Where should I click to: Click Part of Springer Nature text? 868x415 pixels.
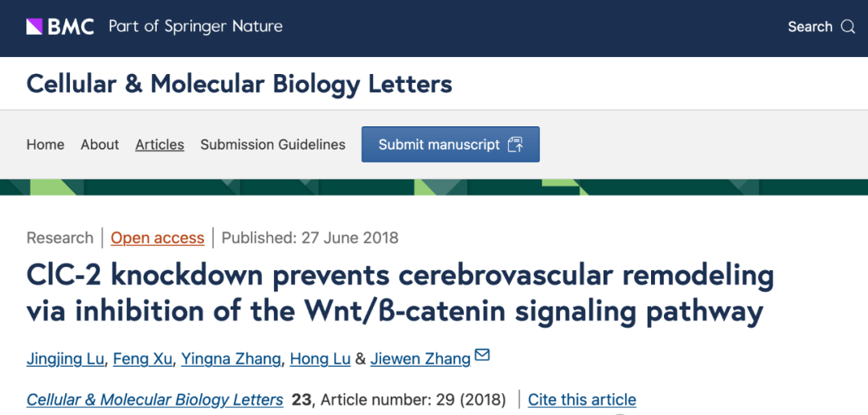[195, 27]
